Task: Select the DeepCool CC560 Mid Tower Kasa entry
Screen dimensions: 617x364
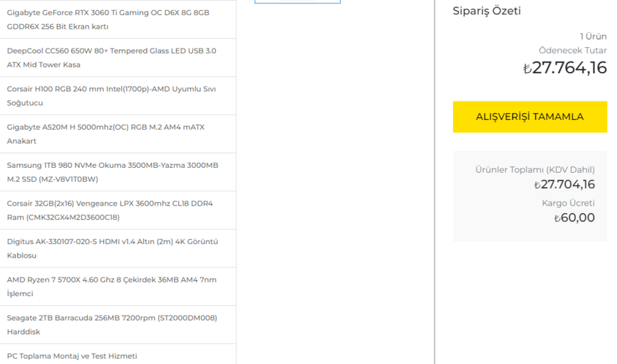Action: 111,58
